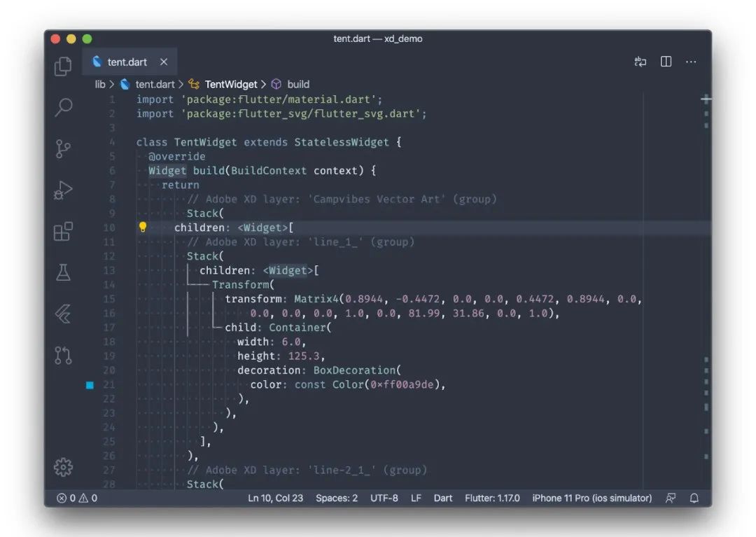Change indentation via Spaces: 2
The image size is (756, 537).
pyautogui.click(x=337, y=498)
